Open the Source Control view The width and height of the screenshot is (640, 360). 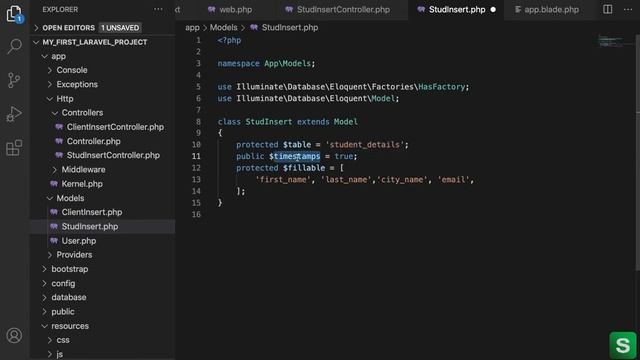(14, 80)
